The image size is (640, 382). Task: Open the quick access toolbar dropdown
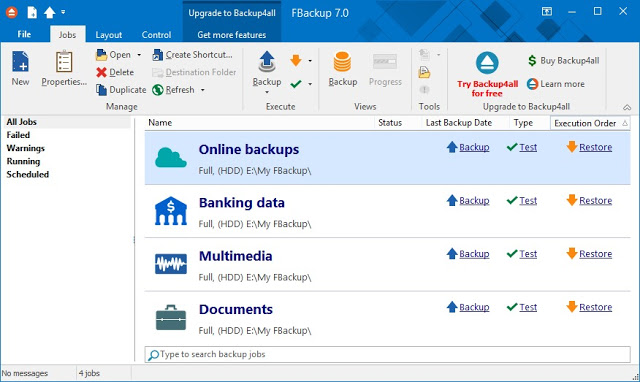coord(63,12)
